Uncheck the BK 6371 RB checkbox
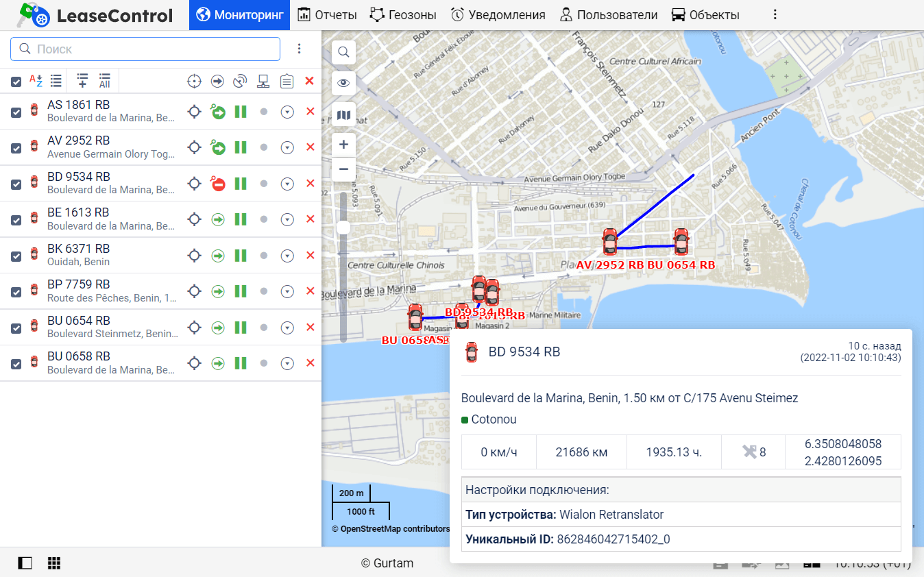The image size is (924, 577). pos(16,256)
